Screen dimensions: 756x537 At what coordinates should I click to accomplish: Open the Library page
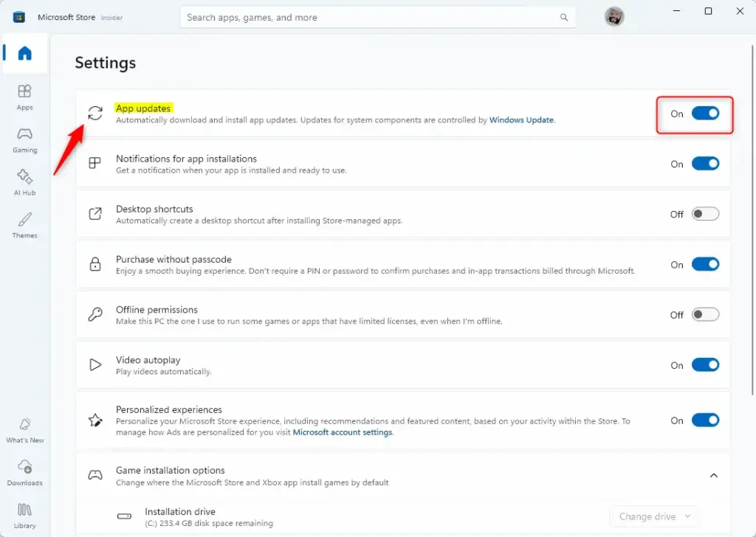click(24, 516)
